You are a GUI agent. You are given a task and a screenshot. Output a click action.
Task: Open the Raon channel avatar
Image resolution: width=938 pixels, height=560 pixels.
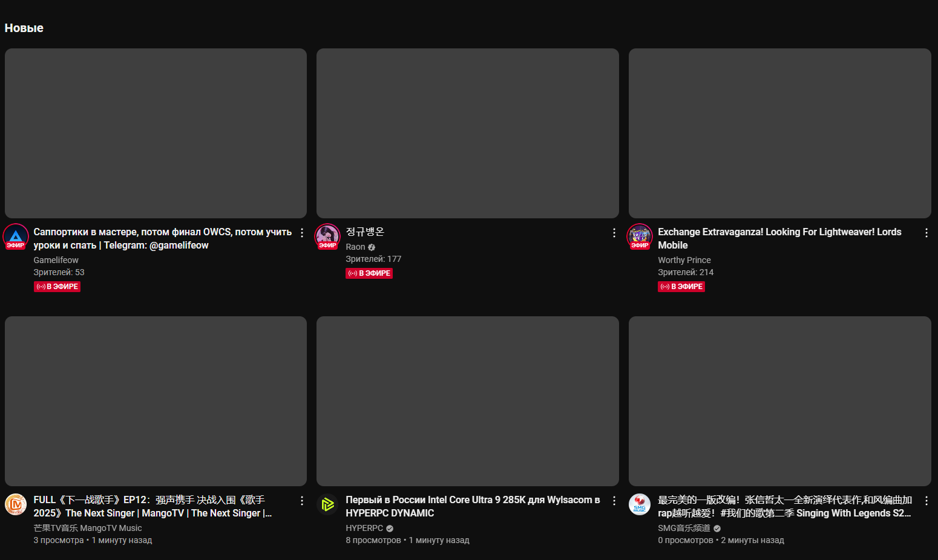click(x=327, y=236)
